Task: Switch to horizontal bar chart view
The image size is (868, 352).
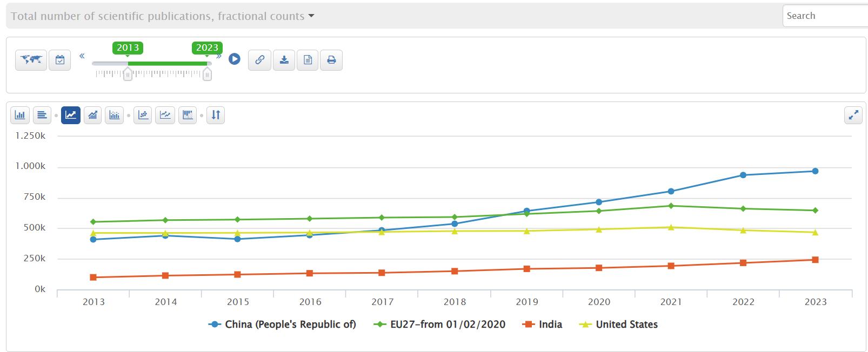Action: click(x=42, y=115)
